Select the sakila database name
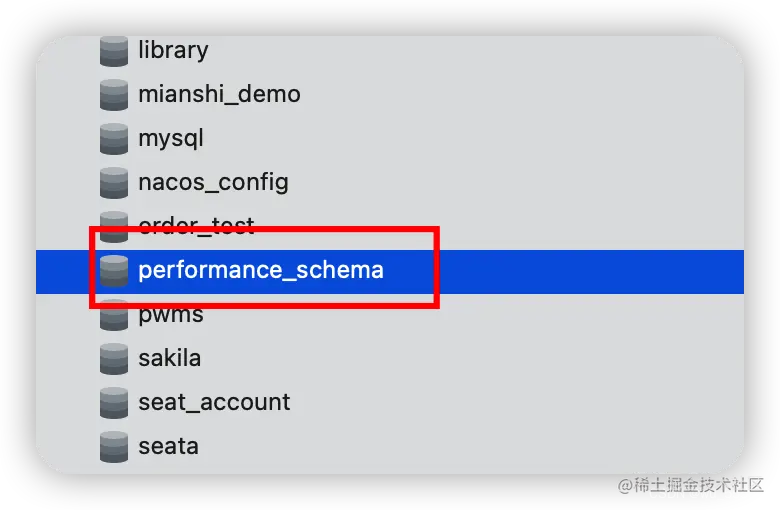Screen dimensions: 780x510 (x=170, y=358)
